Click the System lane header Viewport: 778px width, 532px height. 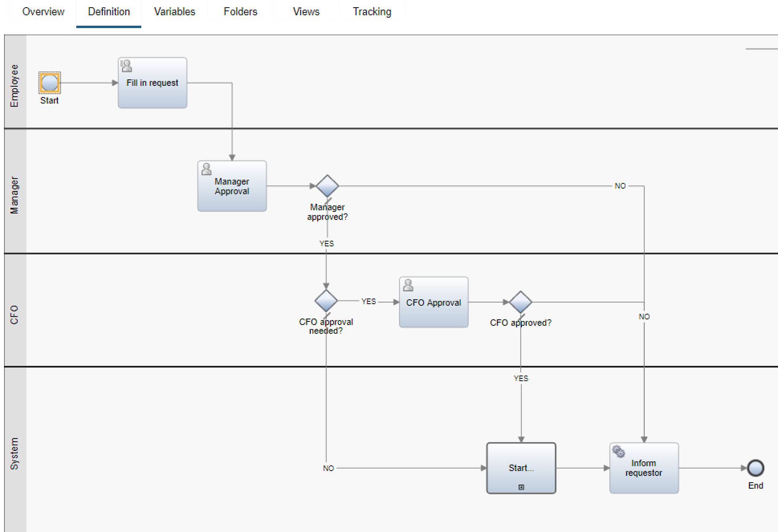coord(15,453)
